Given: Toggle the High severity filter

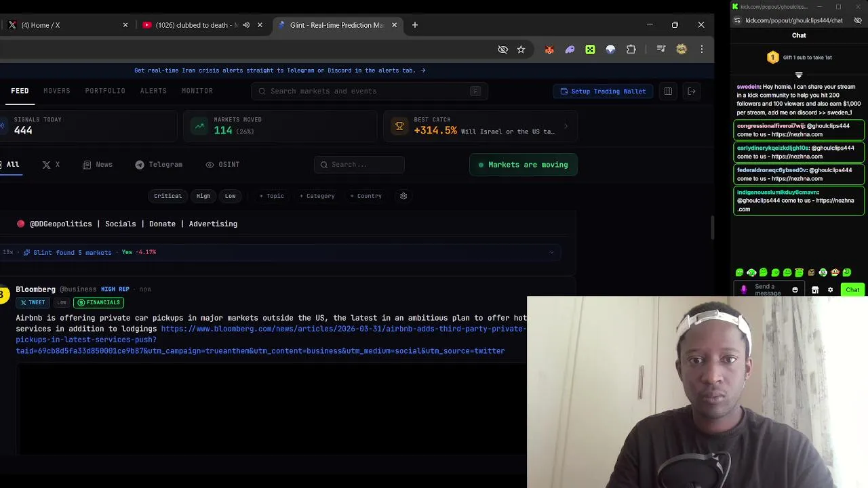Looking at the screenshot, I should 203,196.
